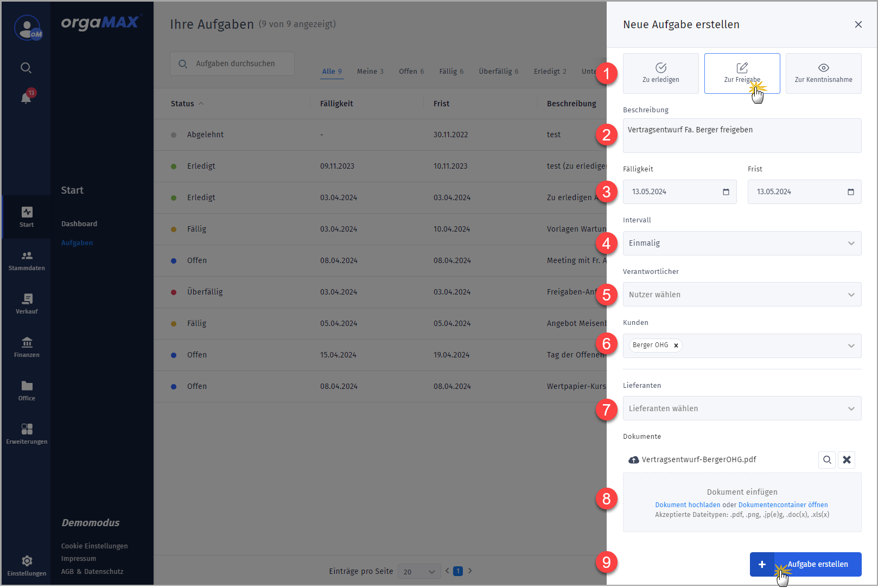Click the orgaMAX logo
878x588 pixels.
tap(100, 22)
